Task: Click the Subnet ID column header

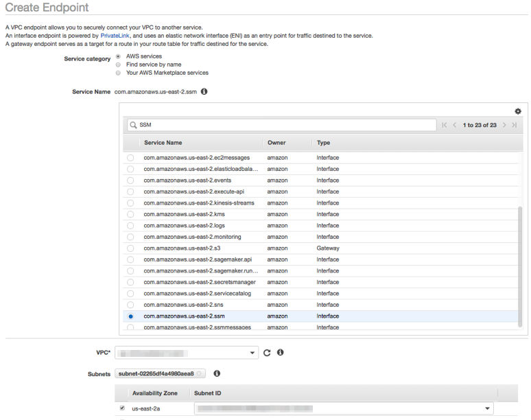Action: (208, 393)
